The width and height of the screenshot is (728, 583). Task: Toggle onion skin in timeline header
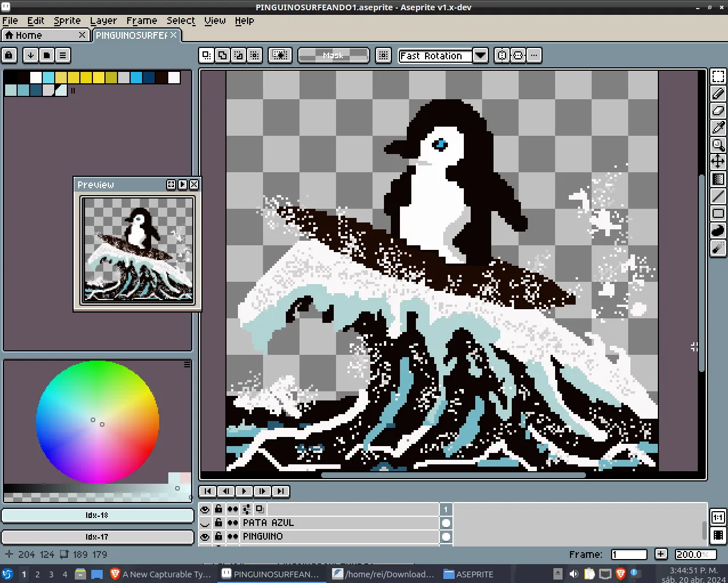click(x=260, y=509)
